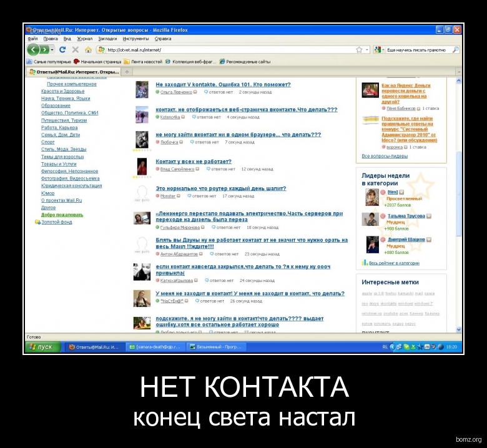The image size is (487, 448).
Task: Click Добро пожаловать link
Action: click(x=62, y=215)
